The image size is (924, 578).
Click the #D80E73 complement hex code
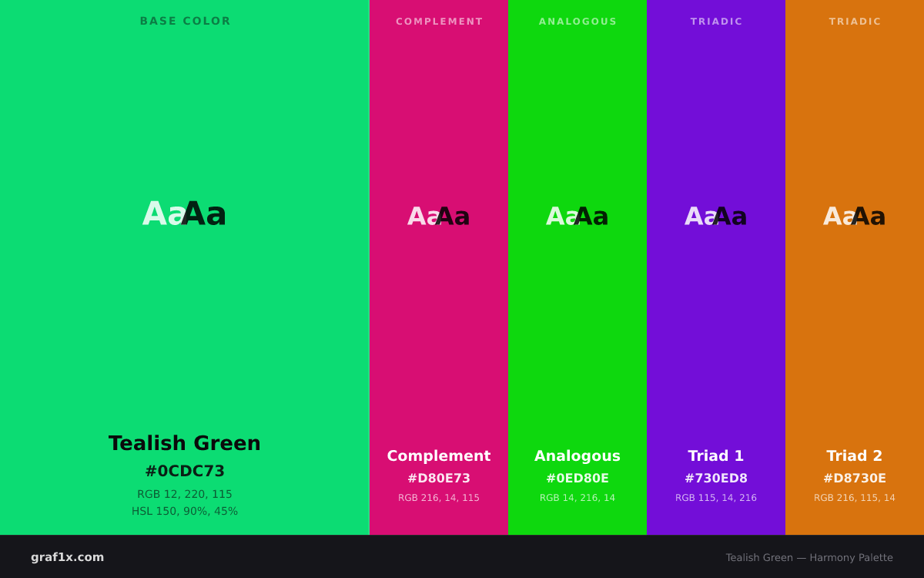(439, 478)
